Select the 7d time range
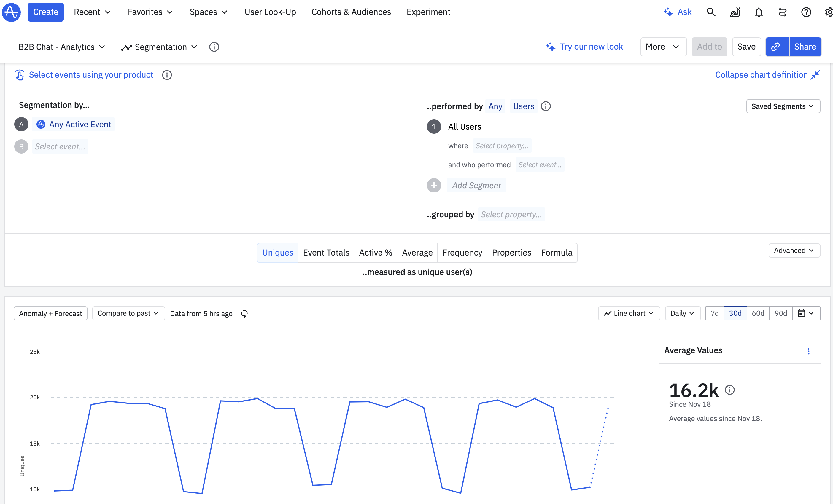The height and width of the screenshot is (504, 833). point(714,313)
